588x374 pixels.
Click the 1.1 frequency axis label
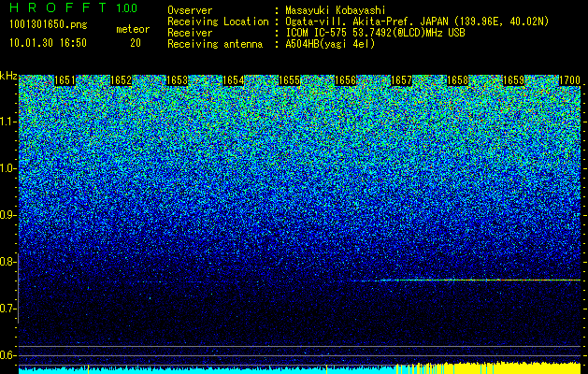click(x=7, y=122)
